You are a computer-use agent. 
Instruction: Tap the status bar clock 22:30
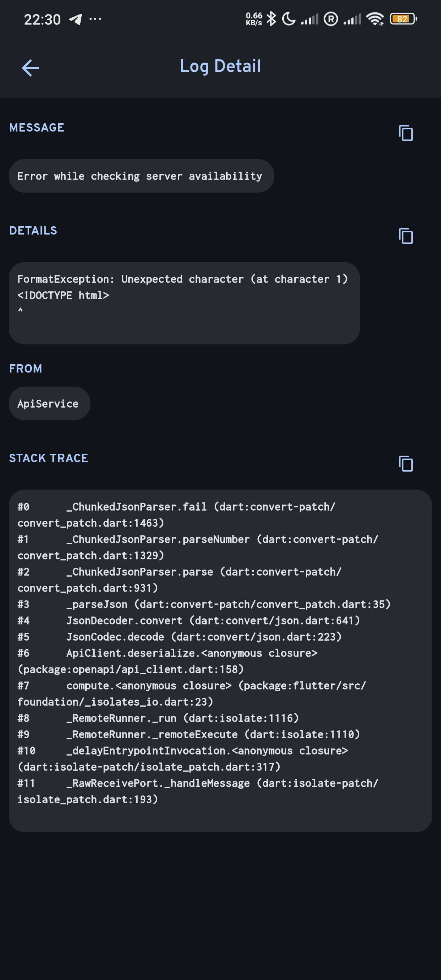coord(42,20)
